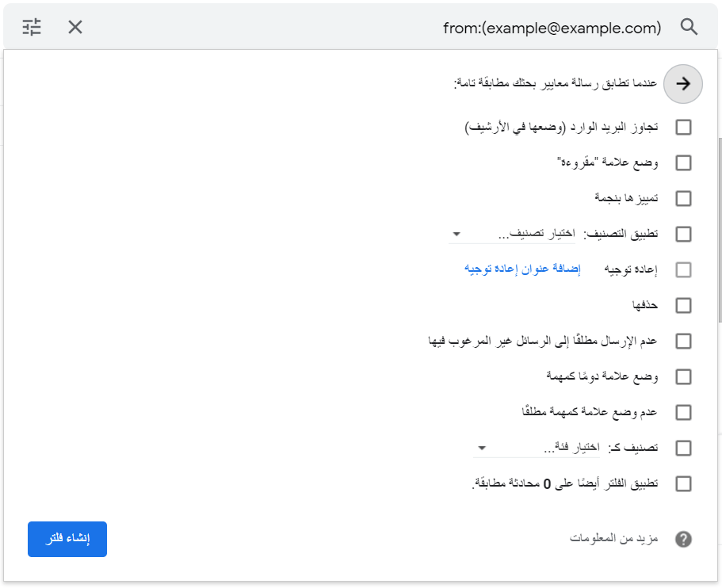Enable never send to spam checkbox
722x588 pixels.
click(683, 342)
